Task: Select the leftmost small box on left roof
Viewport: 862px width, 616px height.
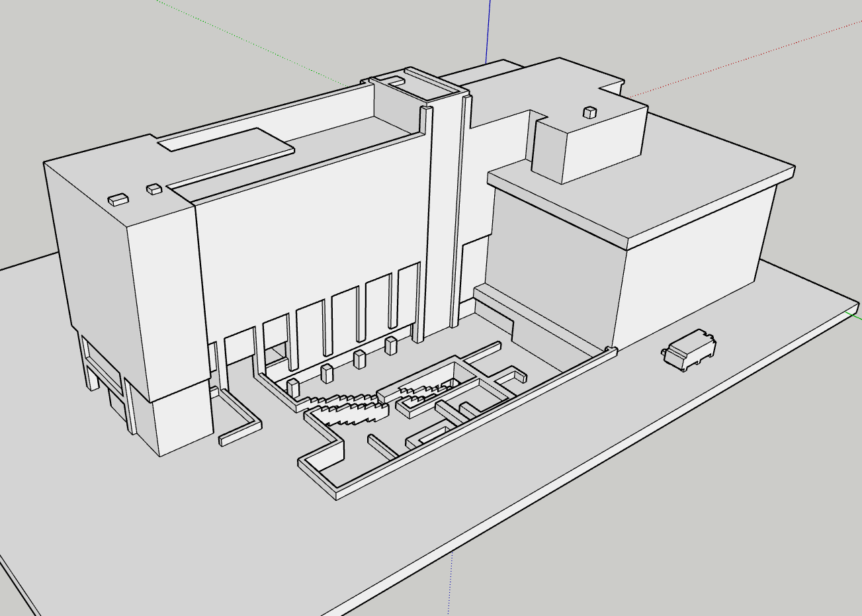Action: (x=118, y=198)
